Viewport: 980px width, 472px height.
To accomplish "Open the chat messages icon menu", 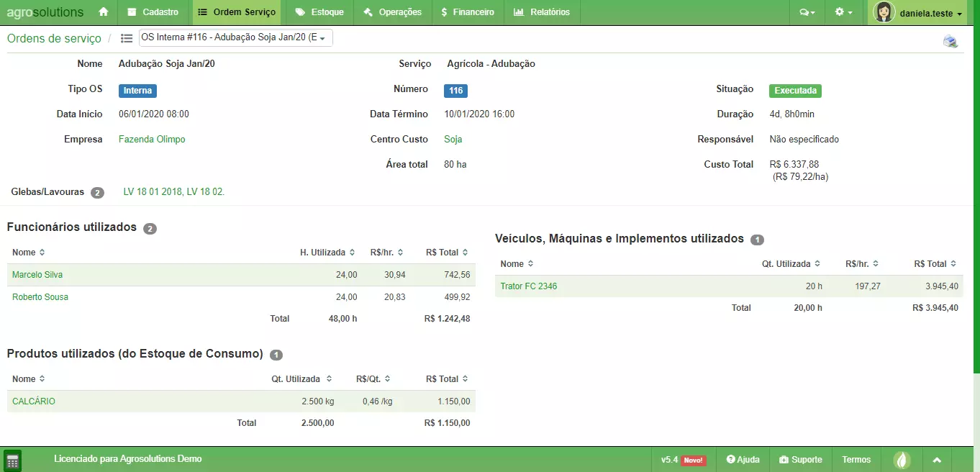I will (807, 12).
